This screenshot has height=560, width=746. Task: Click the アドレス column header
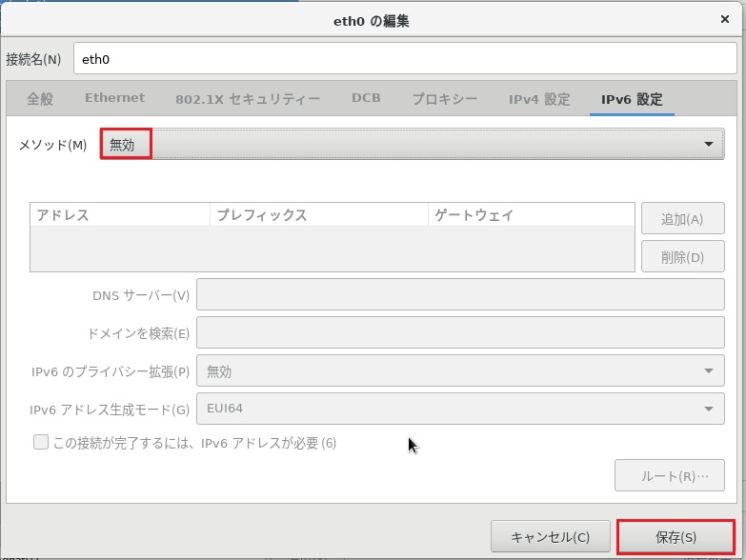pyautogui.click(x=119, y=215)
